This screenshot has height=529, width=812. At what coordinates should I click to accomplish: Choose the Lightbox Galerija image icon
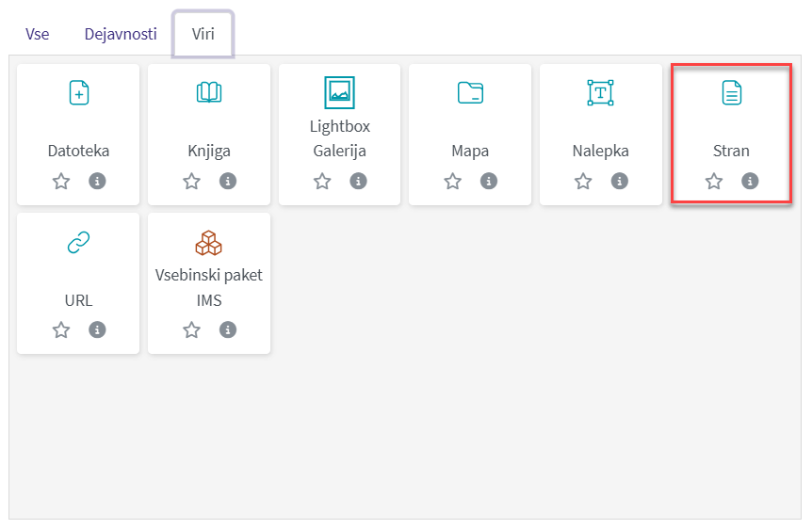point(339,91)
